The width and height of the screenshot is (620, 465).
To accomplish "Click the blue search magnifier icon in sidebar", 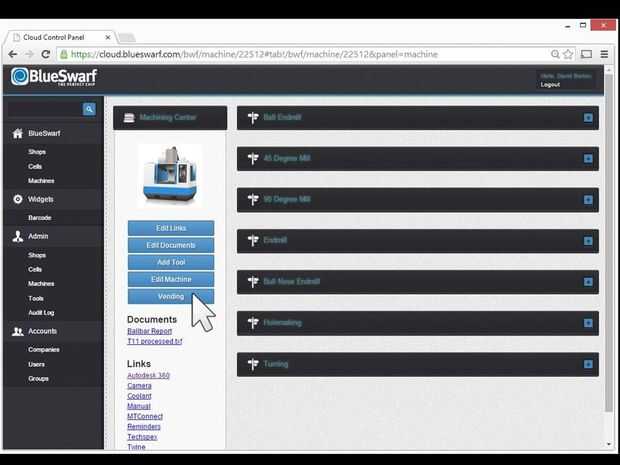I will (x=89, y=109).
